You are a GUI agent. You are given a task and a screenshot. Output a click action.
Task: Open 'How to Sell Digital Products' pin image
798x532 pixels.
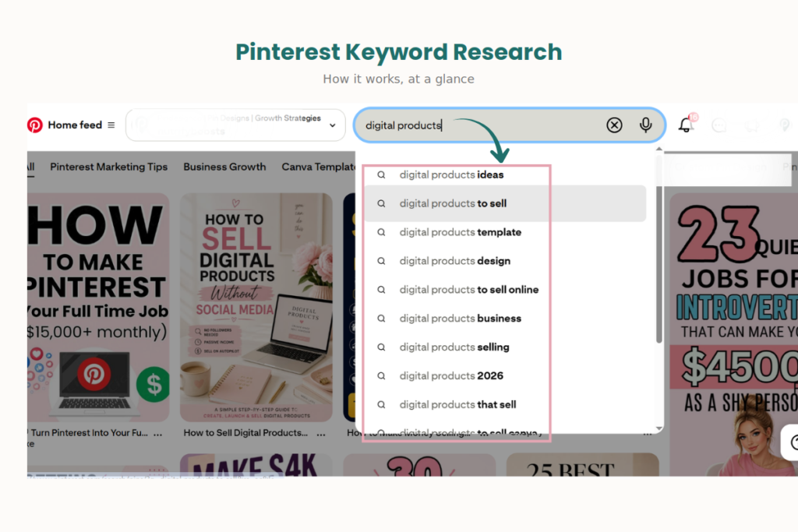(256, 307)
